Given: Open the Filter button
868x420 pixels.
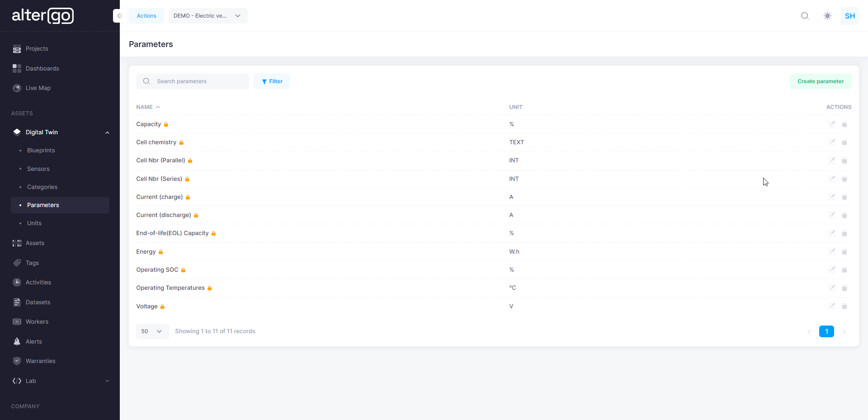Looking at the screenshot, I should click(x=272, y=81).
